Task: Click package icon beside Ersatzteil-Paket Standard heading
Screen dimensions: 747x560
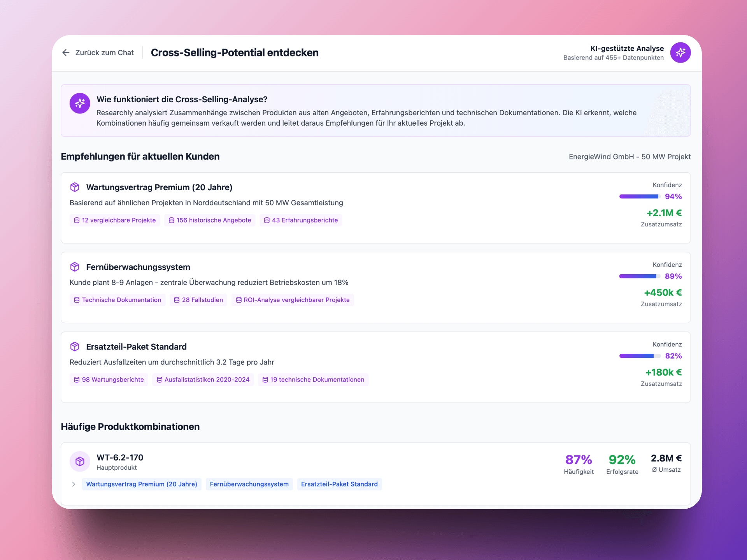Action: click(x=75, y=346)
